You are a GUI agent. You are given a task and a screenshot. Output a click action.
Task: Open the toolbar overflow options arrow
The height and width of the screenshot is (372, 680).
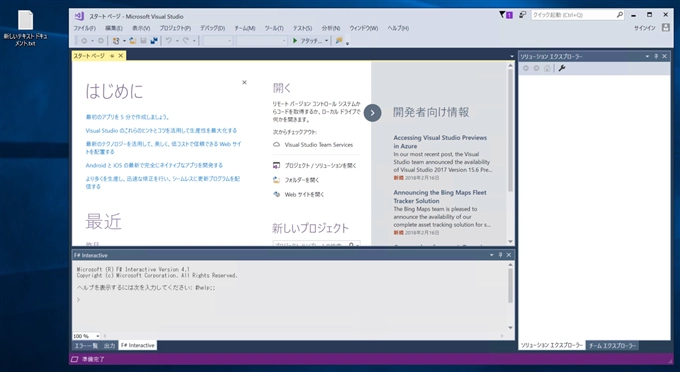[x=347, y=43]
